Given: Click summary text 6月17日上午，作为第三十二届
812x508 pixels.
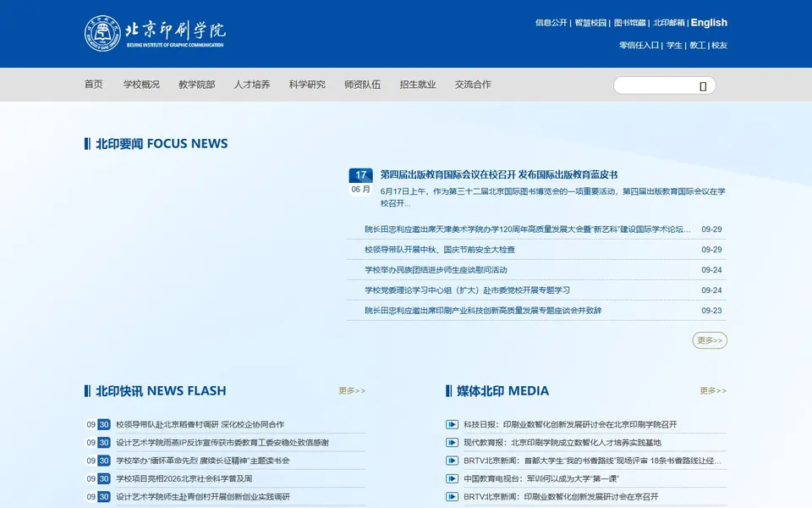Looking at the screenshot, I should (552, 197).
